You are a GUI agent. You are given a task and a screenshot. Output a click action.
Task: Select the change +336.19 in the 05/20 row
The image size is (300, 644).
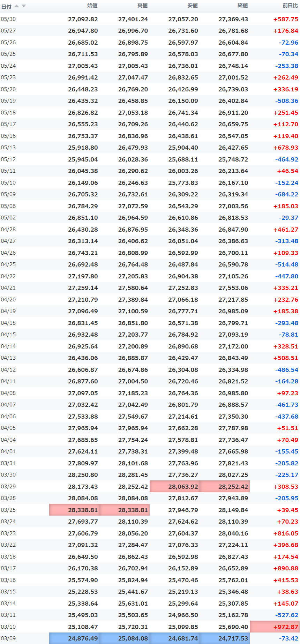[x=286, y=89]
